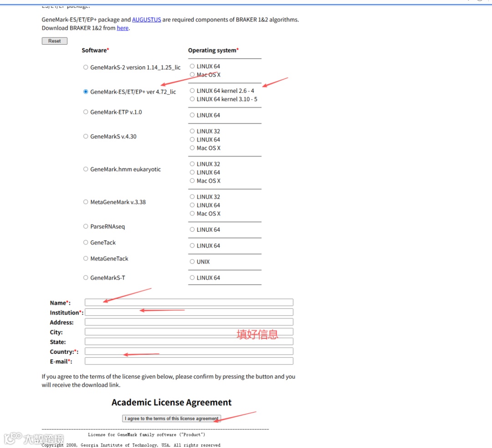This screenshot has width=492, height=448.
Task: Select GeneMarkS-2 version 1.14_1.25_lic software
Action: pyautogui.click(x=85, y=67)
